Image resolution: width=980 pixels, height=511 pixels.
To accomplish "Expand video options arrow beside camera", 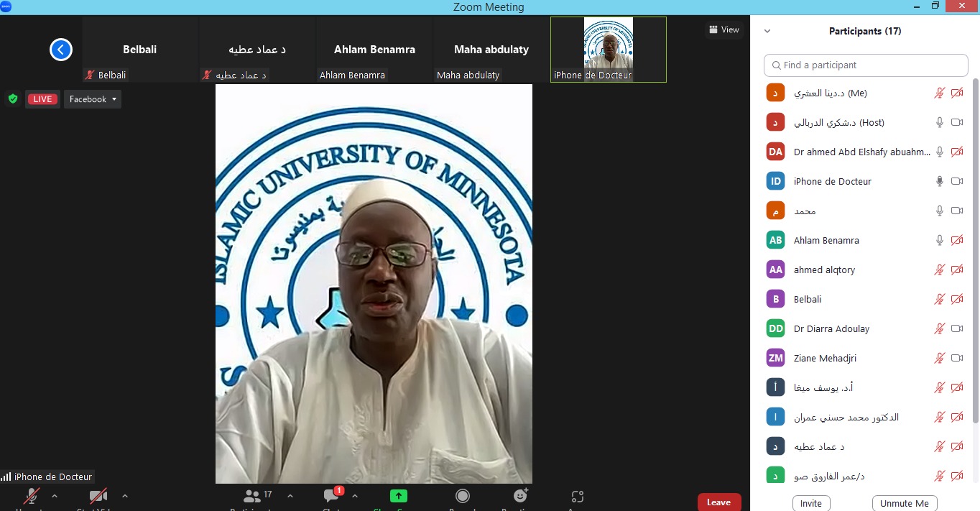I will (x=125, y=496).
